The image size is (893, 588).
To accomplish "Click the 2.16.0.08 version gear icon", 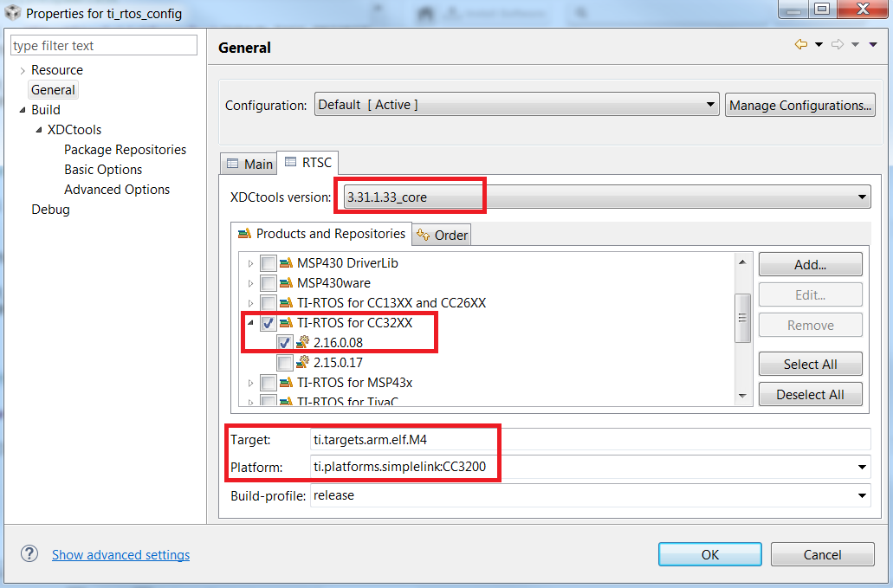I will 303,343.
